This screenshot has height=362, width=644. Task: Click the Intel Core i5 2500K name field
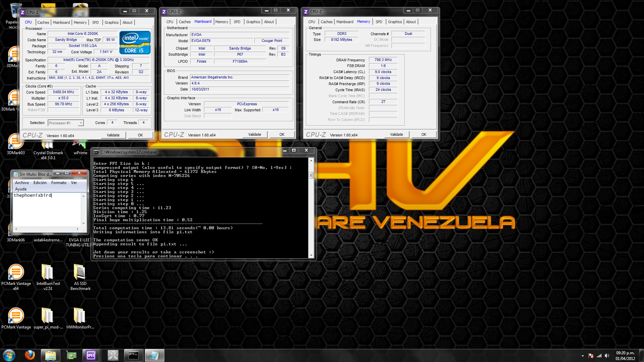83,34
